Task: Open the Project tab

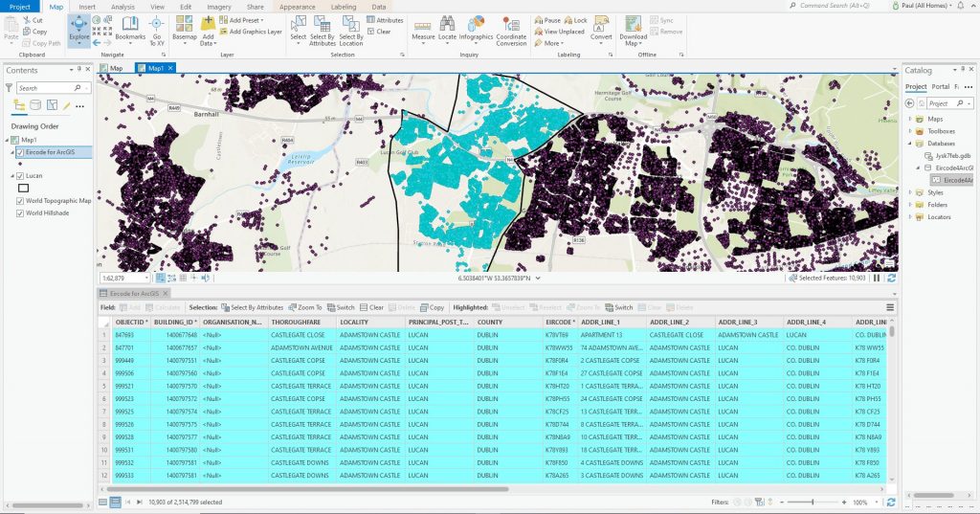Action: click(20, 7)
